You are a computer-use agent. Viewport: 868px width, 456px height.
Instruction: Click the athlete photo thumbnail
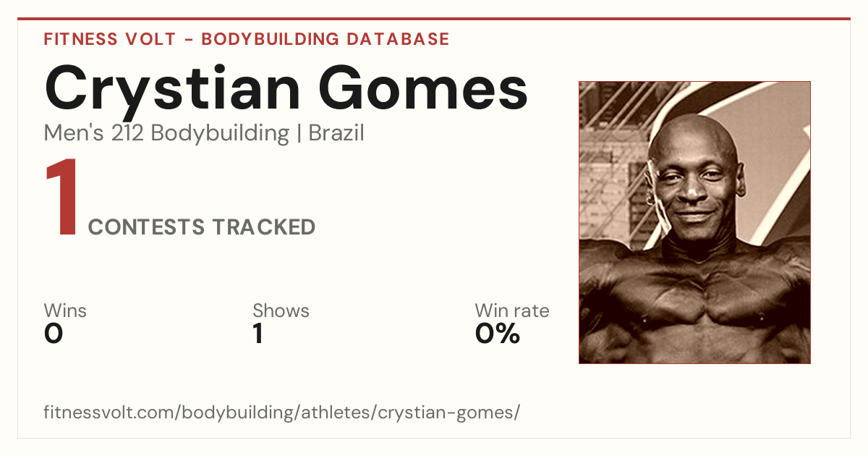(694, 222)
